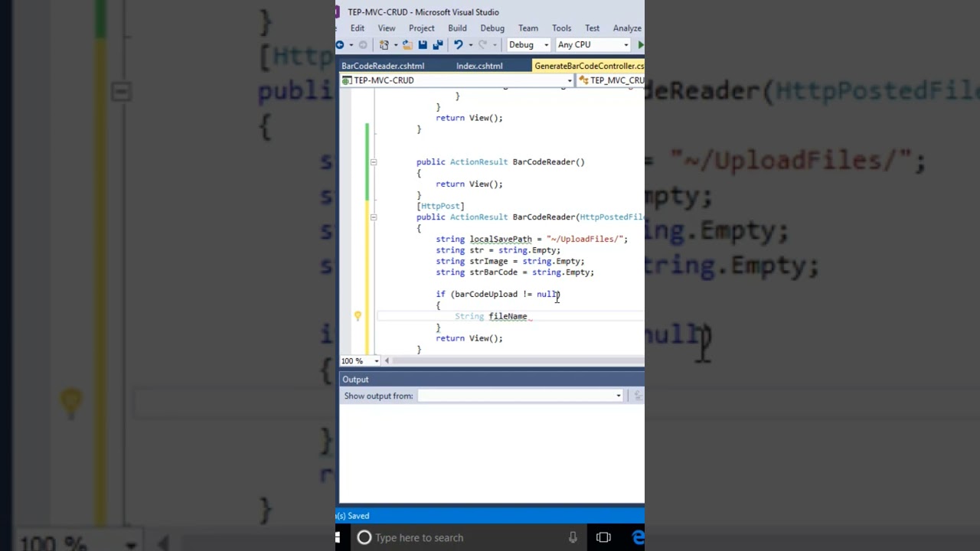Image resolution: width=980 pixels, height=551 pixels.
Task: Click the localSavePath variable in the code
Action: 501,240
